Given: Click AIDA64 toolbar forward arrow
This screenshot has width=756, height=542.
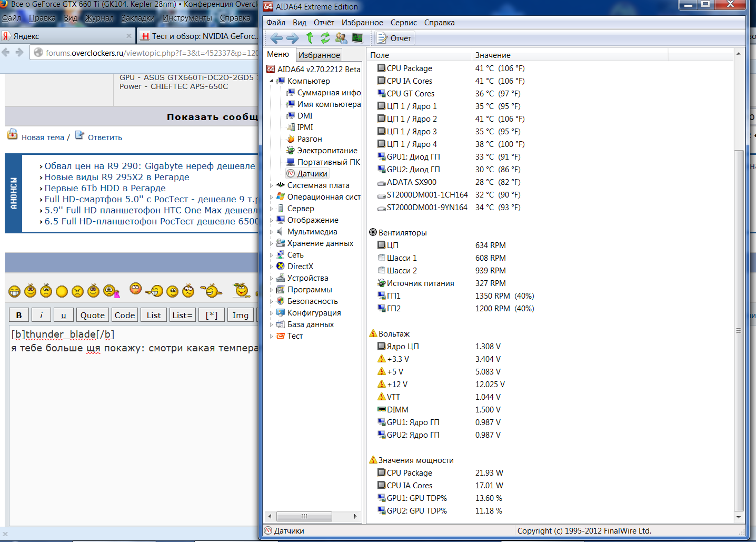Looking at the screenshot, I should coord(293,38).
